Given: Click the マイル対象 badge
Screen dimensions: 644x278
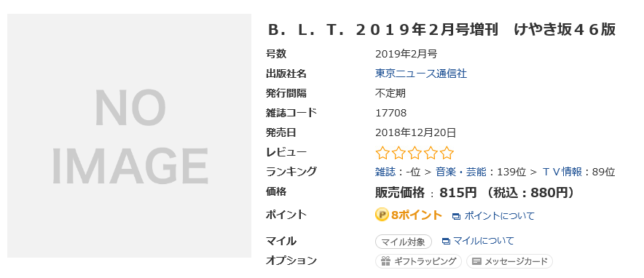Looking at the screenshot, I should pyautogui.click(x=404, y=242).
